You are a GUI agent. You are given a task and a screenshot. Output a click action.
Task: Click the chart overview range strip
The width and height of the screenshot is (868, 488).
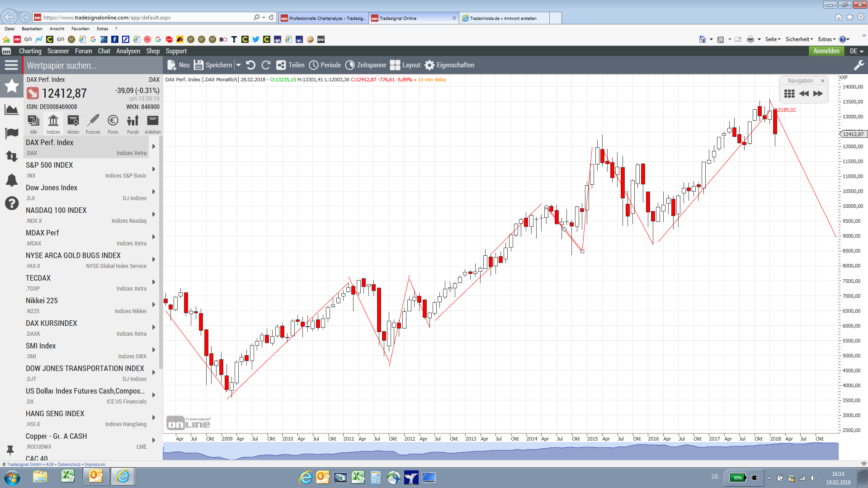(500, 451)
